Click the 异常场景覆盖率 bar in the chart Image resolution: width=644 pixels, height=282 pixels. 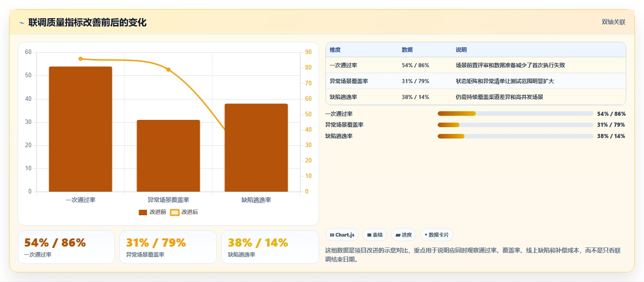pos(168,156)
